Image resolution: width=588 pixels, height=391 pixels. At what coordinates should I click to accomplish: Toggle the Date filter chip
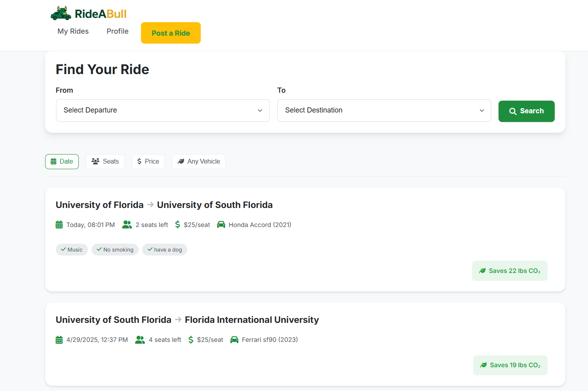tap(62, 162)
